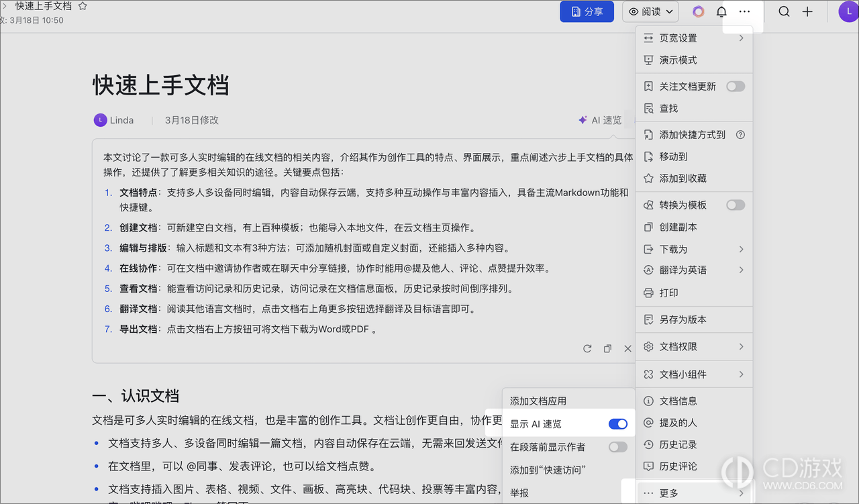Select 另存为版本 menu item
Viewport: 859px width, 504px height.
click(x=693, y=319)
